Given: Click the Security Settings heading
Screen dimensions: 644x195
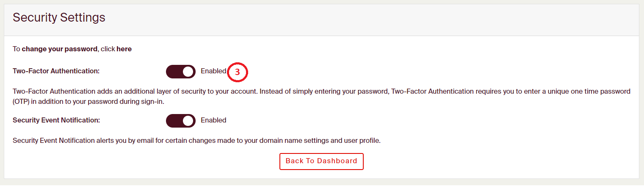Looking at the screenshot, I should (x=59, y=18).
